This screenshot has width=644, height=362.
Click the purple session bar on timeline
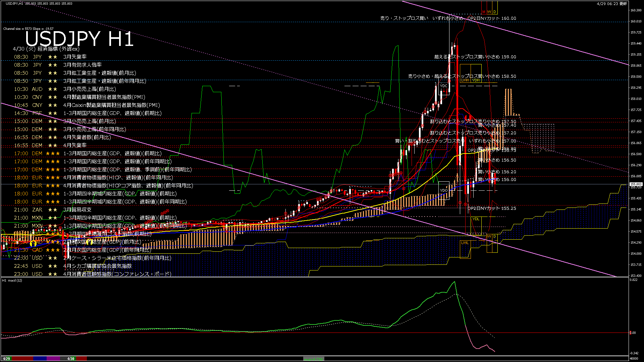[53, 359]
